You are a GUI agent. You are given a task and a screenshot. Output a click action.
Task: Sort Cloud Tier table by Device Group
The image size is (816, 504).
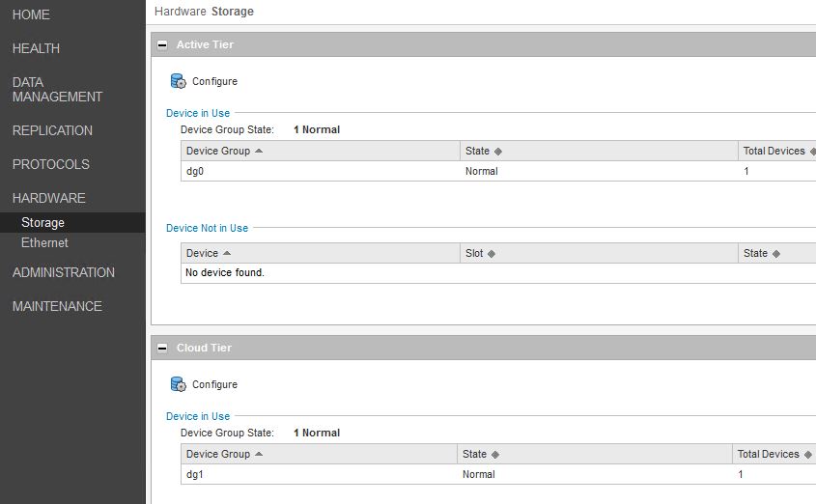259,454
